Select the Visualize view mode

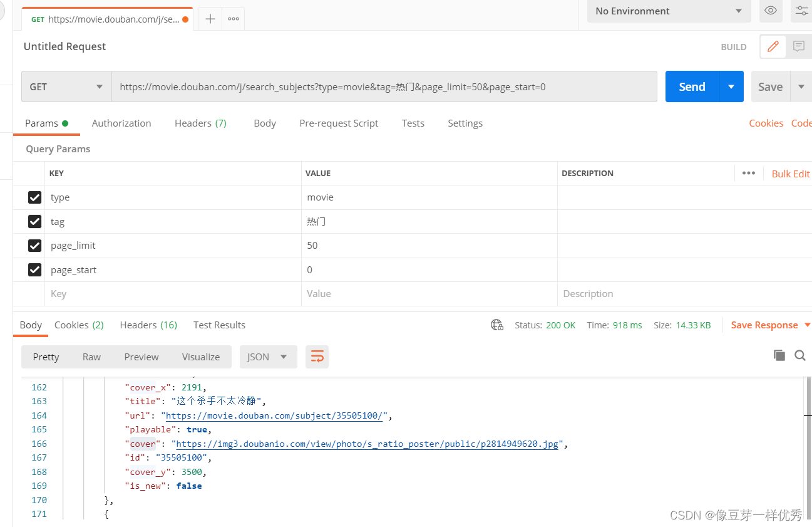click(201, 357)
